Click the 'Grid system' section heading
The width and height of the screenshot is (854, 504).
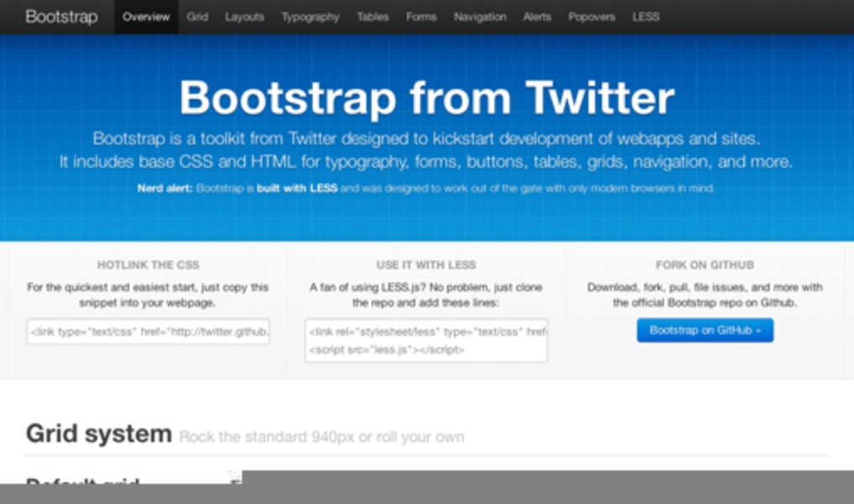[x=98, y=433]
